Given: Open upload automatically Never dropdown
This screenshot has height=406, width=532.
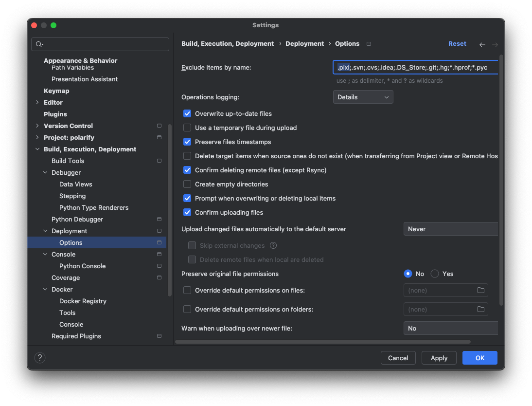Looking at the screenshot, I should [x=451, y=229].
